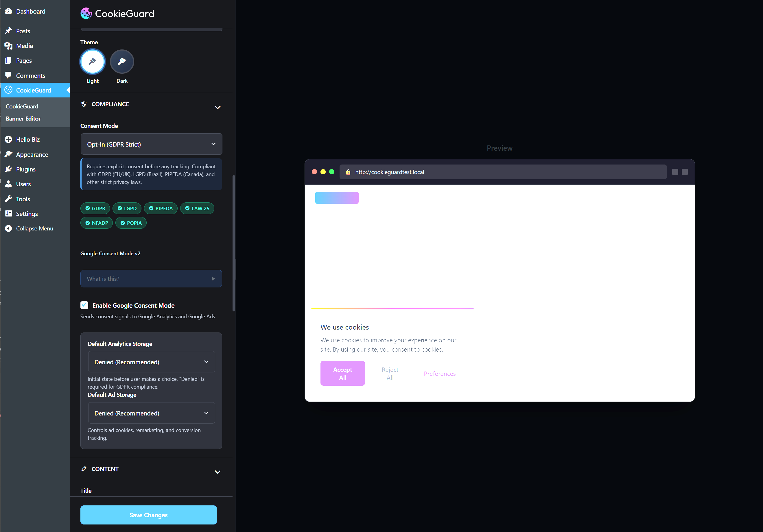Select the Light theme option
This screenshot has width=763, height=532.
click(x=92, y=62)
